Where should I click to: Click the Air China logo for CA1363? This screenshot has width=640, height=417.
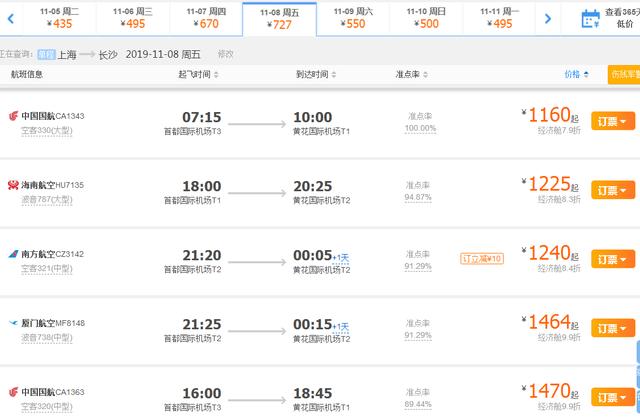13,392
